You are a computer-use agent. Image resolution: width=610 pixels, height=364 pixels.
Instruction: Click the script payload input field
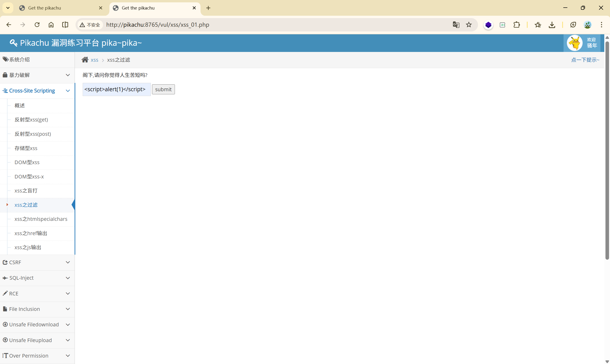[x=117, y=90]
